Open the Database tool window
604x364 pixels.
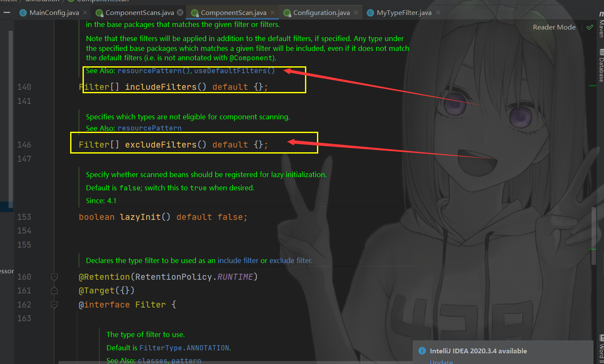pyautogui.click(x=601, y=65)
